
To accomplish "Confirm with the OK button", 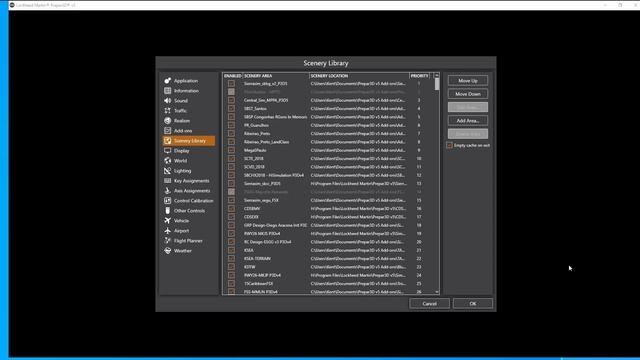I will [x=473, y=303].
